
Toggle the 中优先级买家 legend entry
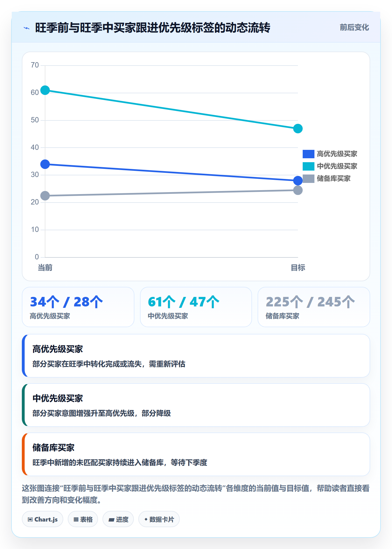330,166
